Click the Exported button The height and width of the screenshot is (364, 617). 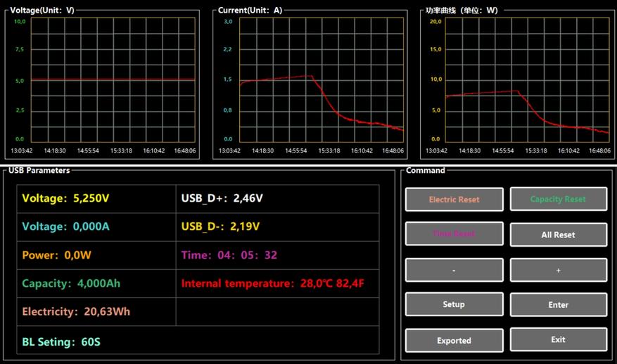click(454, 340)
